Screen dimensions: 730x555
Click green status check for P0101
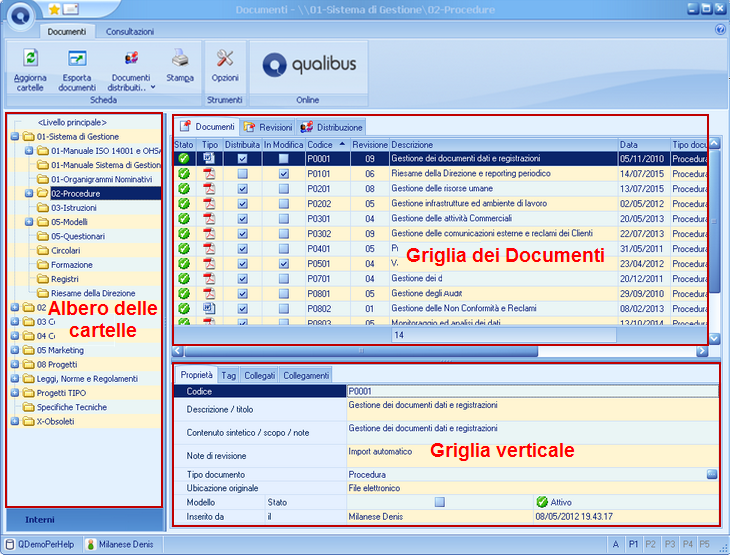pos(184,174)
